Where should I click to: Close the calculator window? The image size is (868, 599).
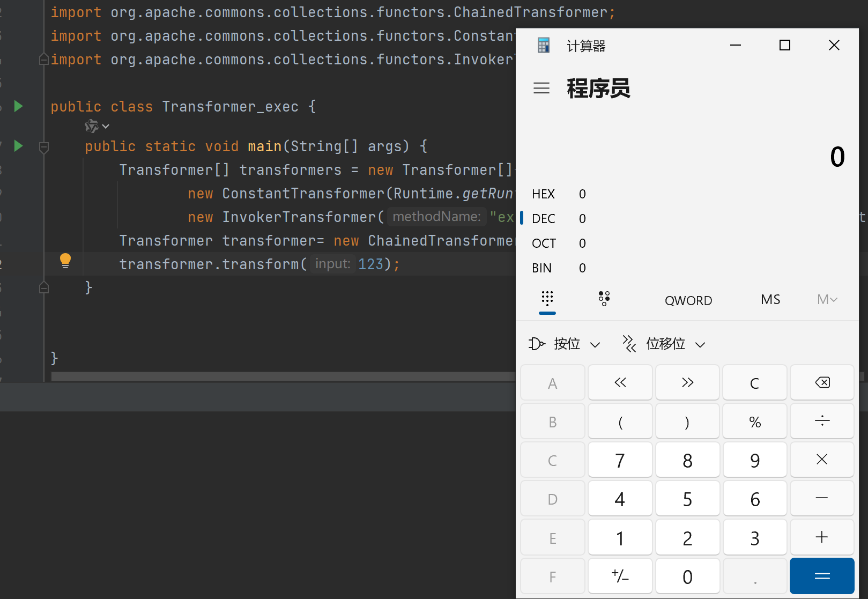pos(834,46)
